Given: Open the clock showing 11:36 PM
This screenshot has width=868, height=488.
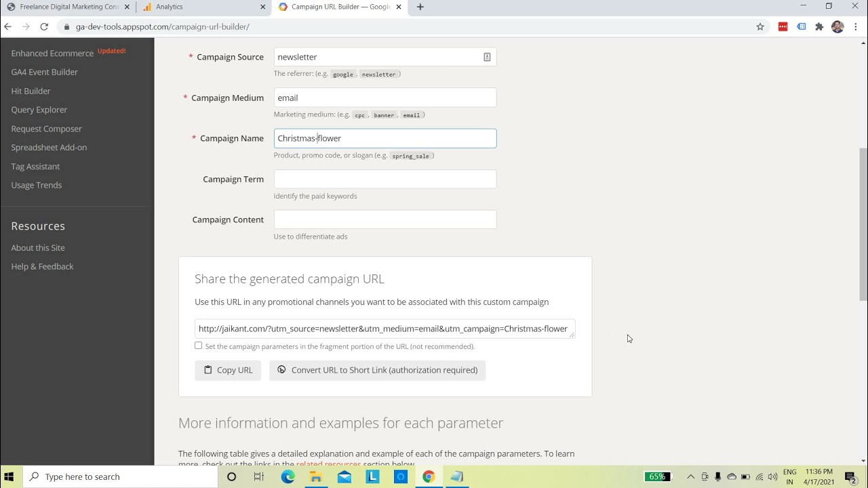Looking at the screenshot, I should pyautogui.click(x=819, y=476).
